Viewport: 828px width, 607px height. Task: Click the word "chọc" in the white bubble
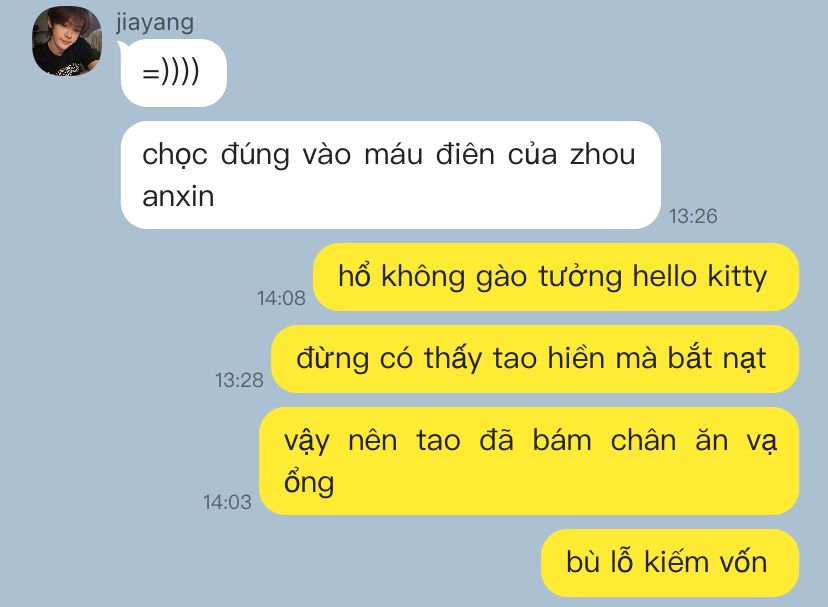174,156
